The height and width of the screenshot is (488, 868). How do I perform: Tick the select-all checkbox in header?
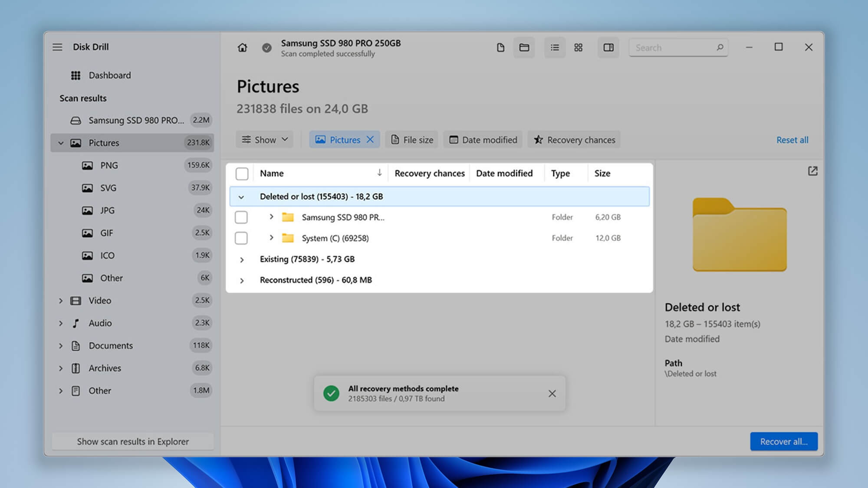(x=242, y=174)
